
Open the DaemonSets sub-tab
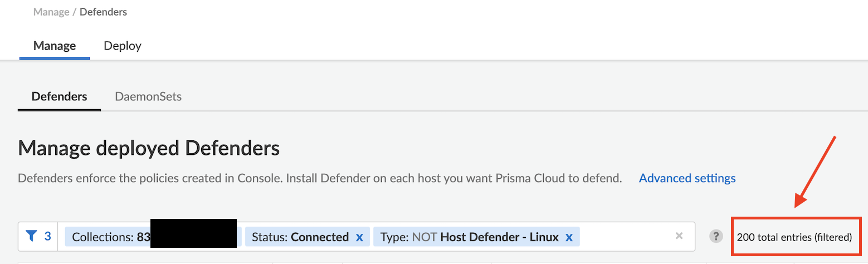tap(148, 96)
